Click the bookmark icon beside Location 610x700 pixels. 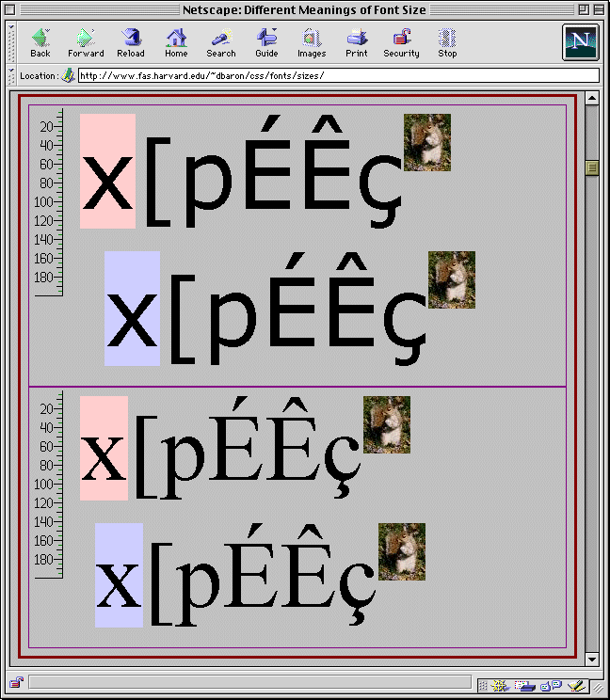[68, 75]
